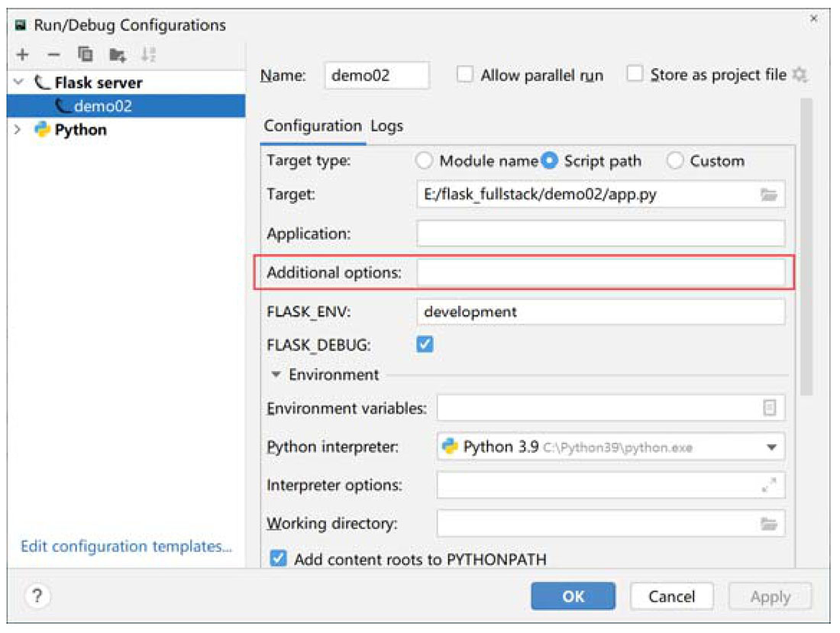This screenshot has width=840, height=633.
Task: Click the Sort Configurations icon
Action: (x=147, y=54)
